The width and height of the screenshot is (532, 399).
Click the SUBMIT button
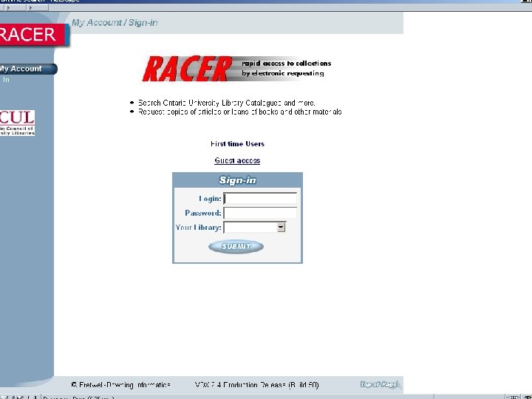pyautogui.click(x=236, y=247)
